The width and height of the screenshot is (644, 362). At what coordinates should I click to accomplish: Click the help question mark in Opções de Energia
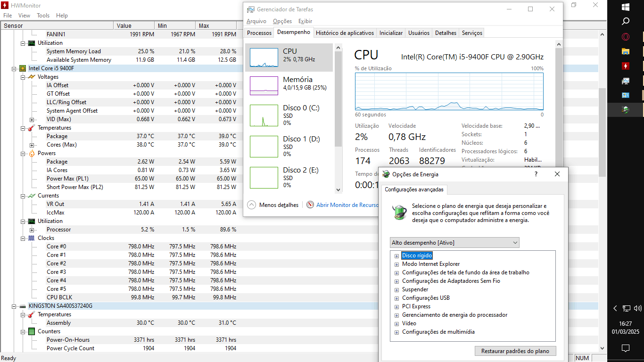536,174
